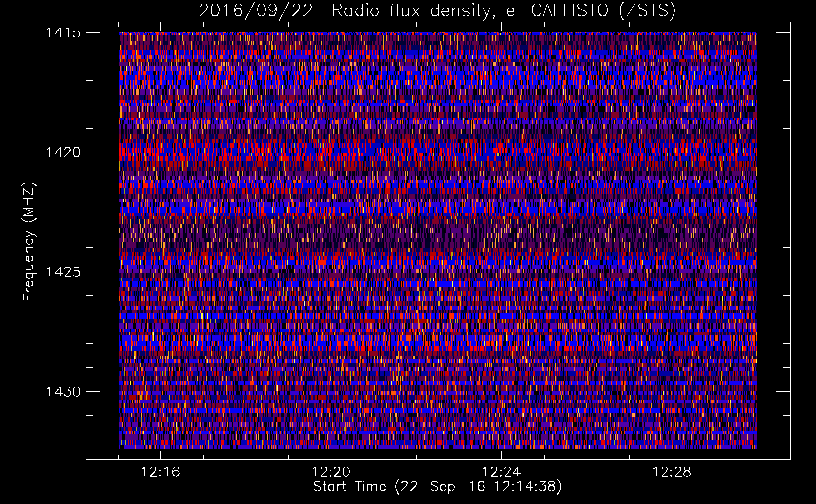This screenshot has width=816, height=504.
Task: Click the 1415 frequency tick label
Action: click(x=63, y=33)
